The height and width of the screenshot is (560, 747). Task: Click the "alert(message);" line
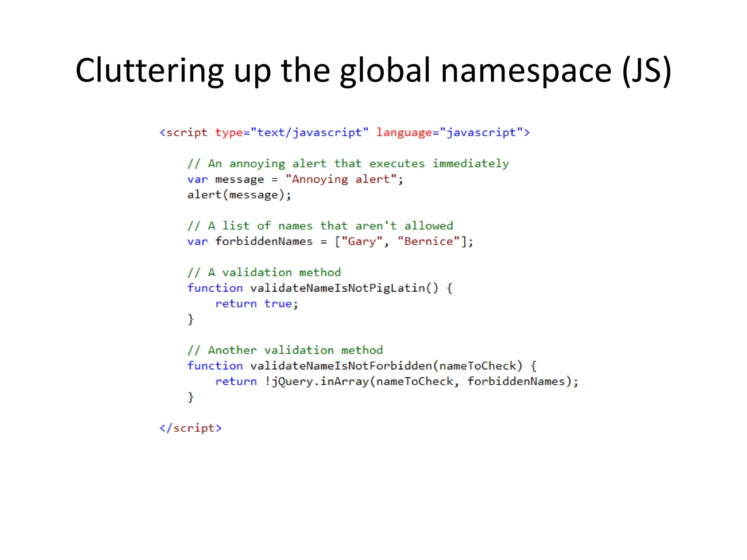coord(239,195)
